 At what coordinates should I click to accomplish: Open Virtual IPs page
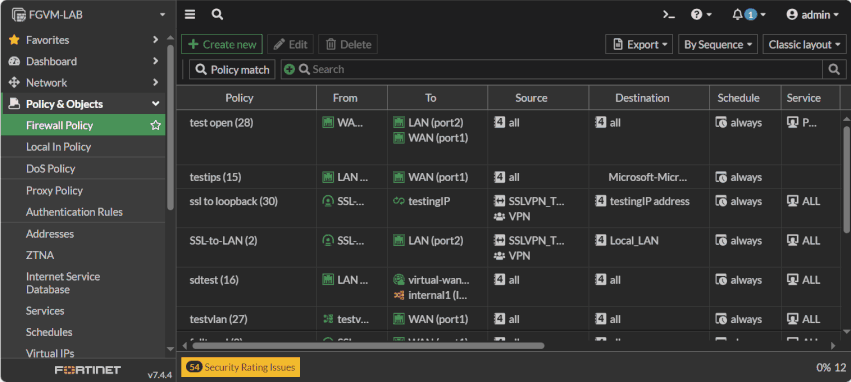(50, 353)
